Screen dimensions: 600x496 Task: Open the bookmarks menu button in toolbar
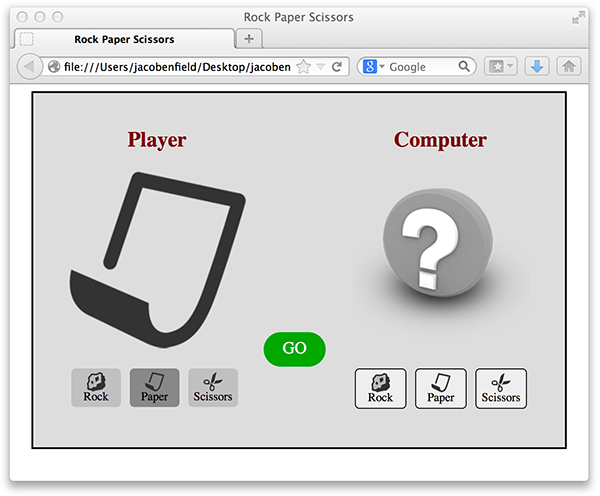coord(500,67)
